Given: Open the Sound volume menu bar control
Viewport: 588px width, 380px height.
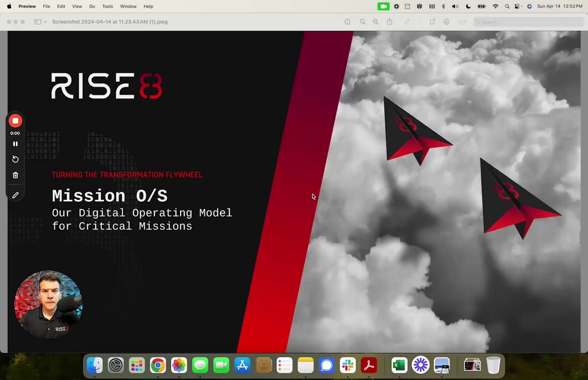Looking at the screenshot, I should click(455, 6).
